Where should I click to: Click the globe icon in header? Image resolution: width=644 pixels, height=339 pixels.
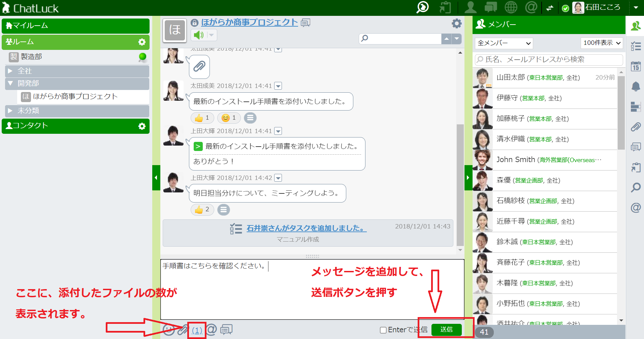[511, 7]
